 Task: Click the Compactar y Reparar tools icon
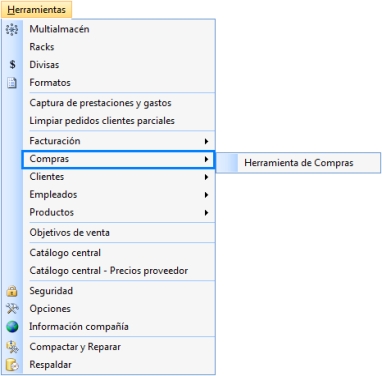12,347
